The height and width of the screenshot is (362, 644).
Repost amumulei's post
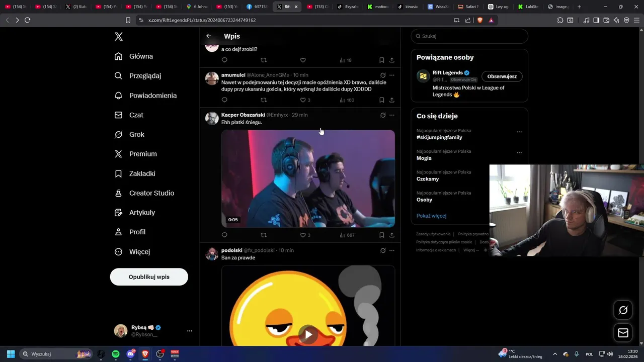264,100
